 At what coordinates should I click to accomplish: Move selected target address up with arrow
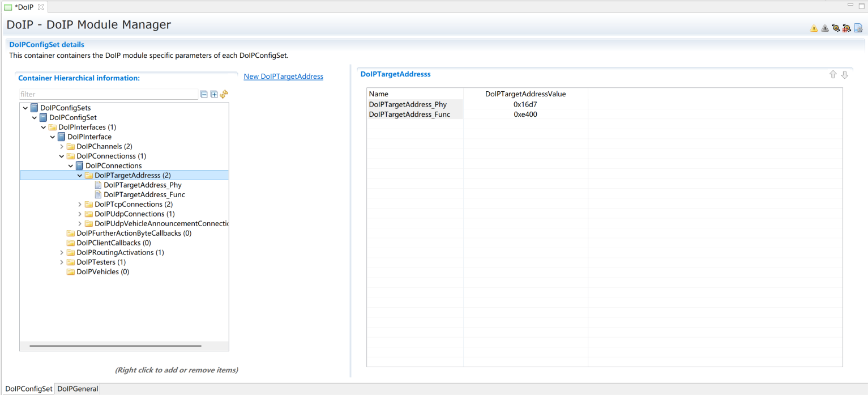[833, 75]
